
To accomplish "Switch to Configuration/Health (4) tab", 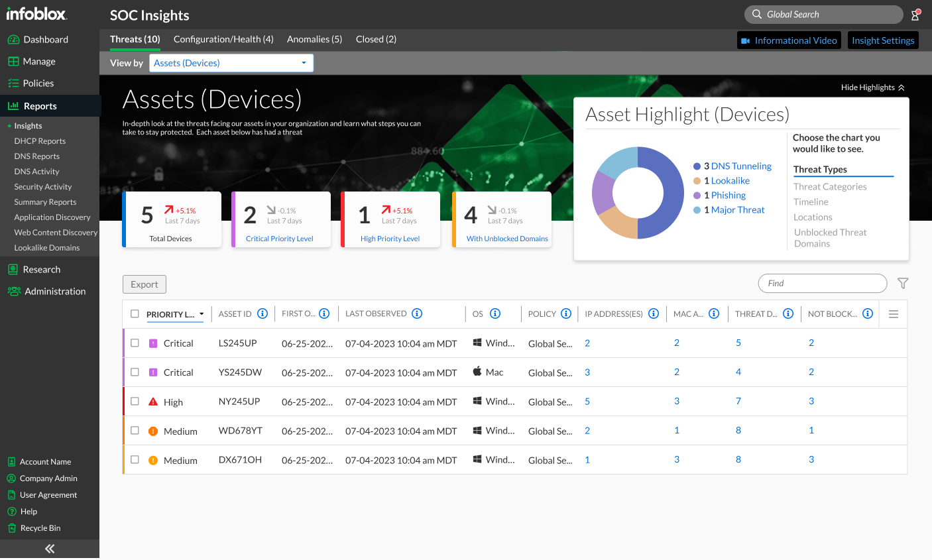I will tap(223, 39).
